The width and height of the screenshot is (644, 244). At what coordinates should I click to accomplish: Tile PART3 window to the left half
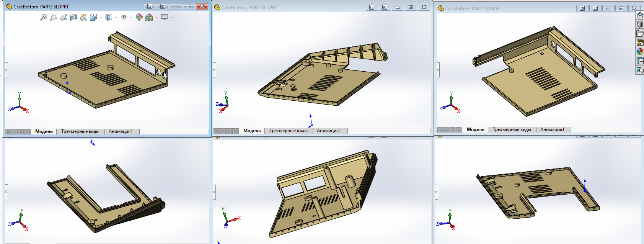[x=150, y=7]
